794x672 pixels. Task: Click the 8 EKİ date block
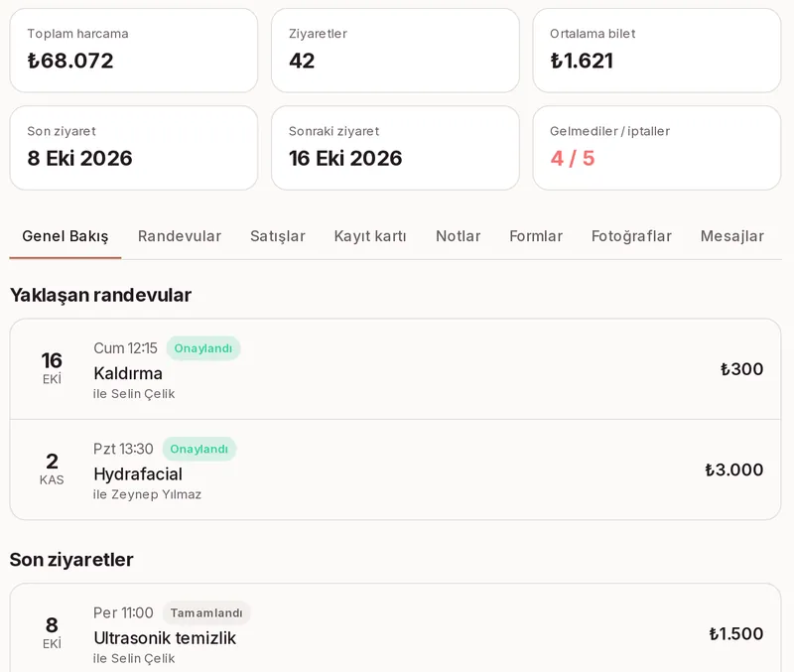coord(52,632)
